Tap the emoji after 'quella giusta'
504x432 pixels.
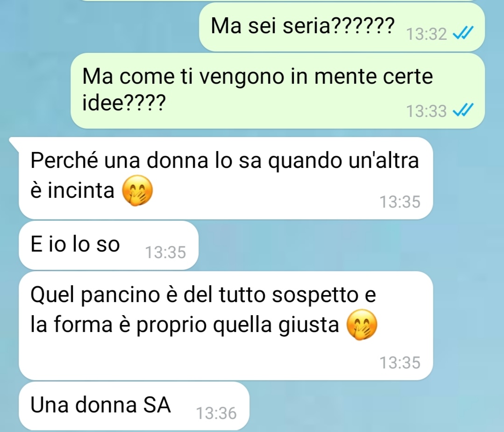362,324
